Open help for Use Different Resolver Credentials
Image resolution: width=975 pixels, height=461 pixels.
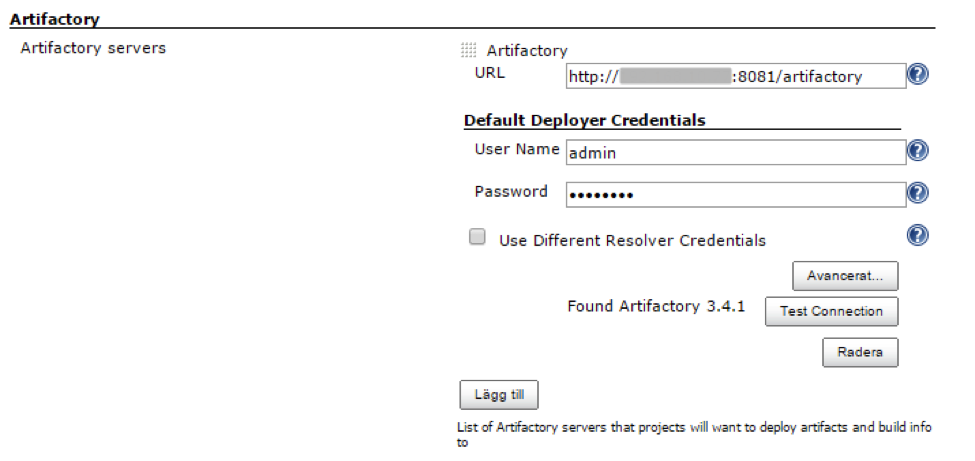pyautogui.click(x=917, y=235)
